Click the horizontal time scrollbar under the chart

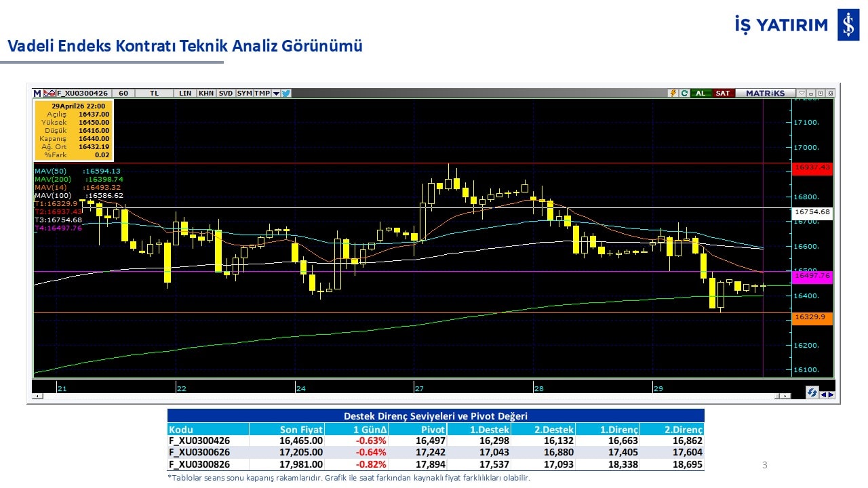point(407,395)
